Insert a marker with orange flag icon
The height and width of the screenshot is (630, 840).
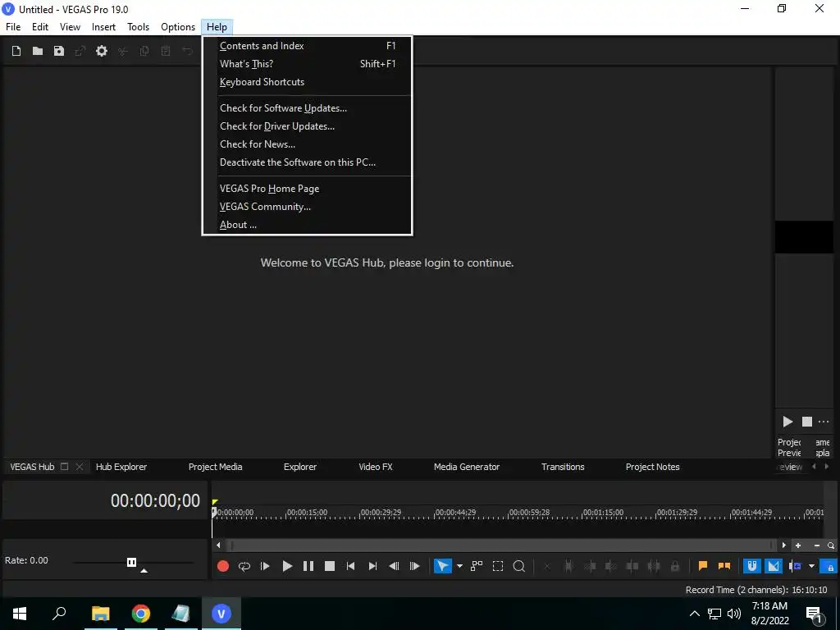tap(703, 566)
